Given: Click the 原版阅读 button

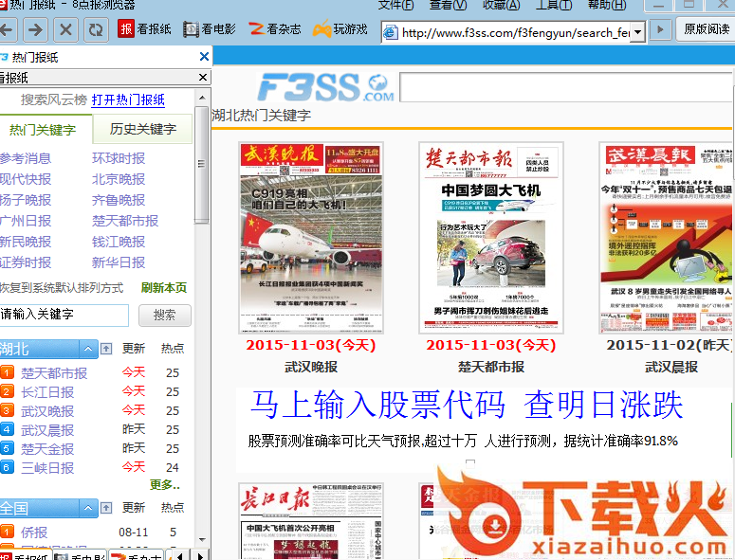Looking at the screenshot, I should point(706,29).
